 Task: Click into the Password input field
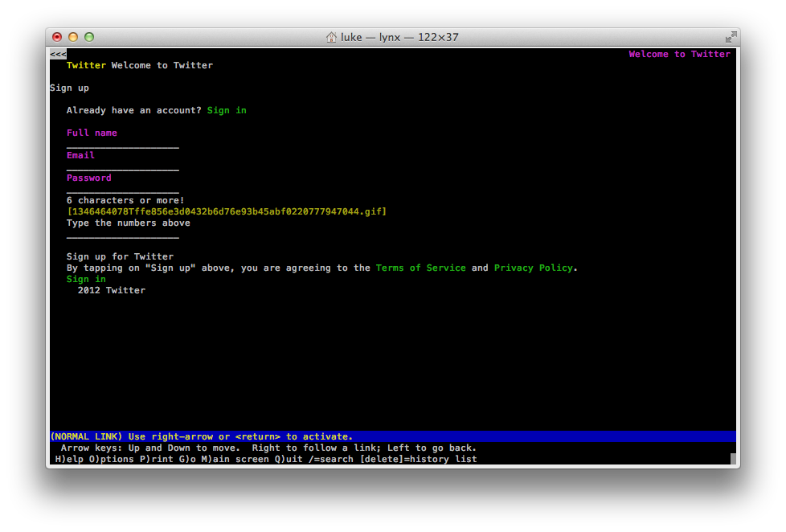click(122, 190)
